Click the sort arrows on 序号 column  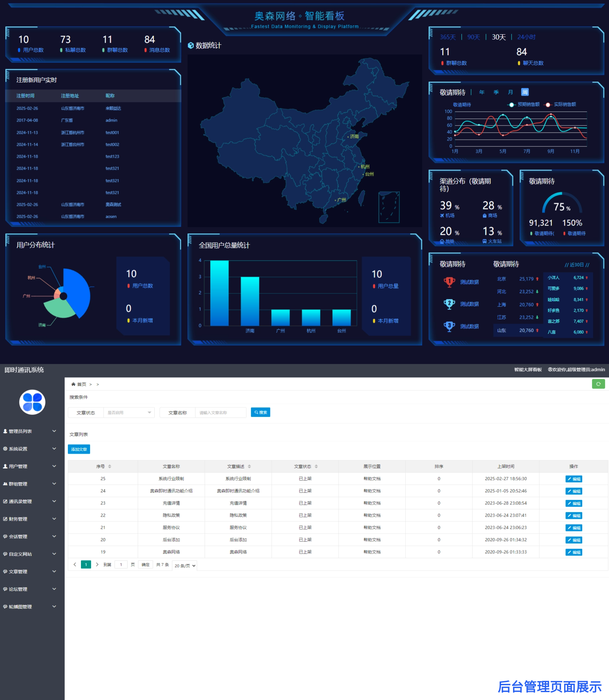point(109,466)
